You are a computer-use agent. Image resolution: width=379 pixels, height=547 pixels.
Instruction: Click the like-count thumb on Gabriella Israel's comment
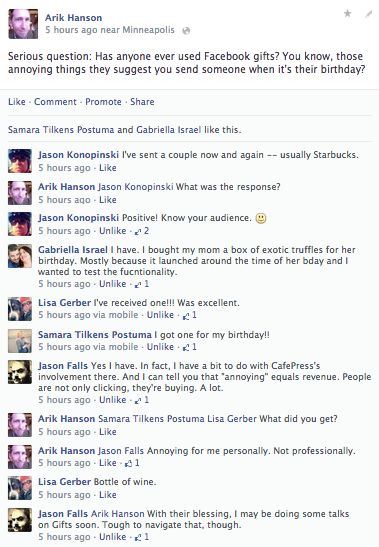[138, 284]
